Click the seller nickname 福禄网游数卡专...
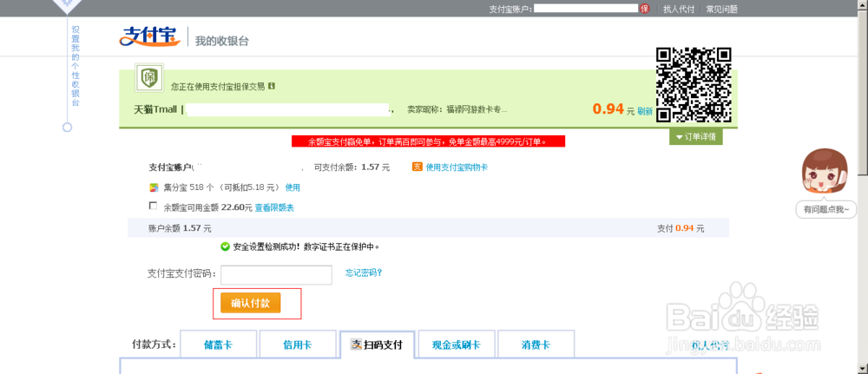The height and width of the screenshot is (374, 868). coord(477,110)
